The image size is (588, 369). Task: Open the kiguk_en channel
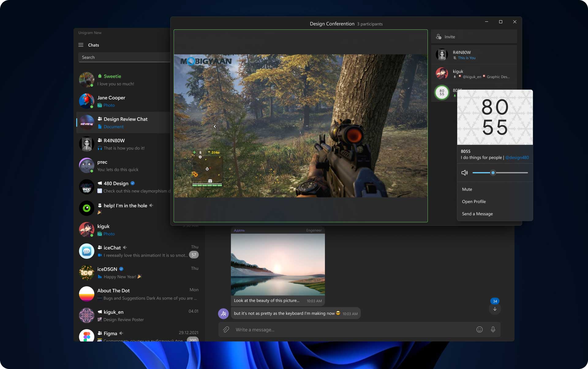139,315
